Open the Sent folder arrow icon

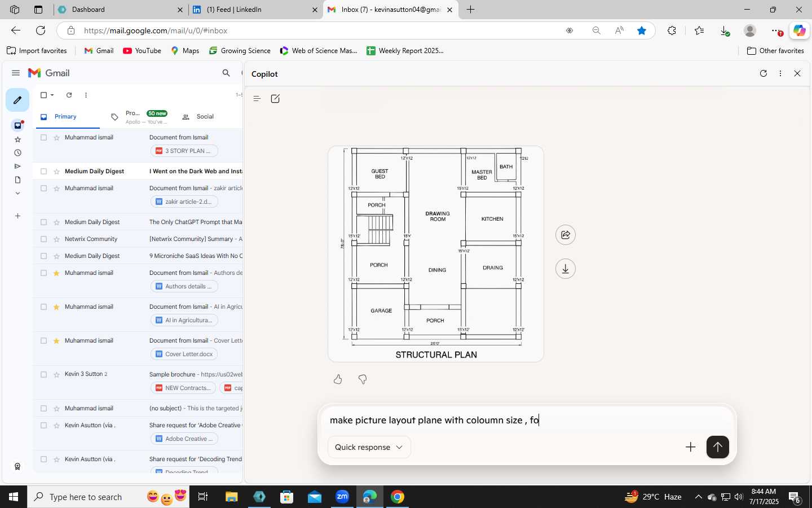tap(17, 167)
